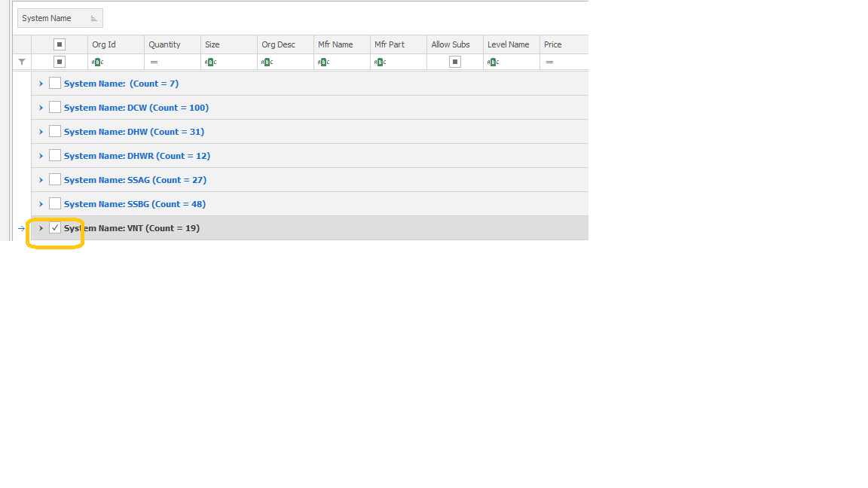
Task: Click Org Id filter condition icon
Action: coord(97,62)
